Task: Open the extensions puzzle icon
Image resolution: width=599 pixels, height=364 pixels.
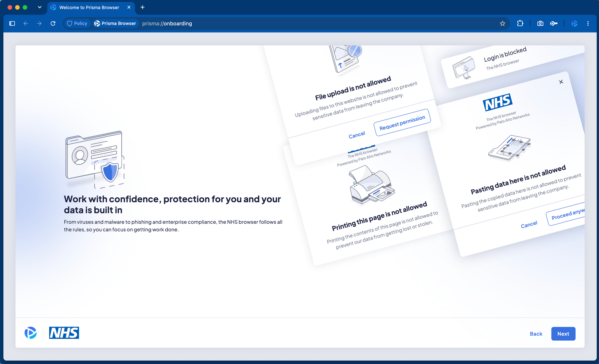Action: pos(520,23)
